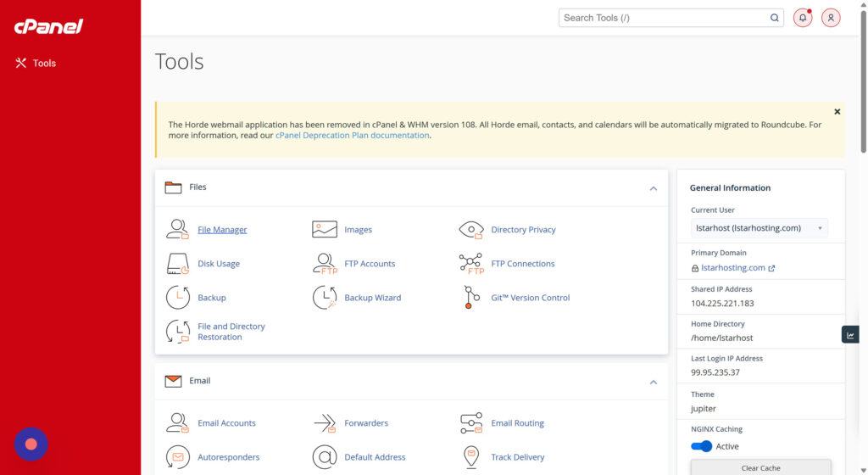868x475 pixels.
Task: Click the external link icon beside lstarhosting.com
Action: 771,268
